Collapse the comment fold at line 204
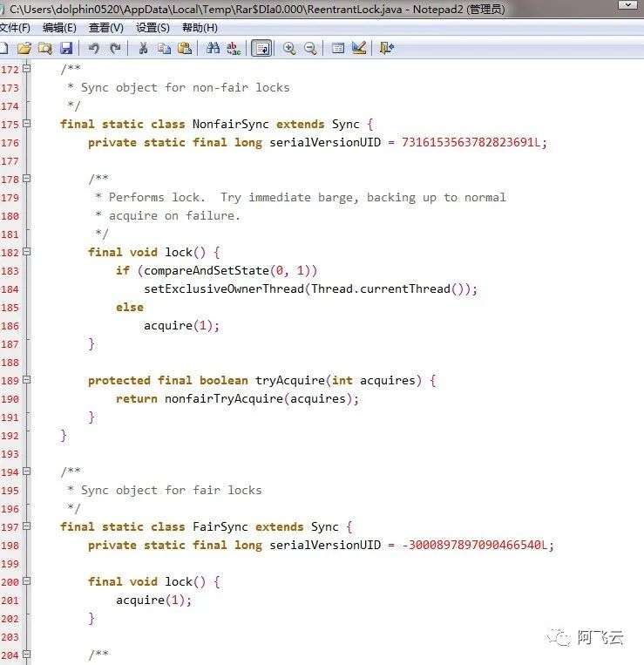This screenshot has height=665, width=644. (27, 655)
